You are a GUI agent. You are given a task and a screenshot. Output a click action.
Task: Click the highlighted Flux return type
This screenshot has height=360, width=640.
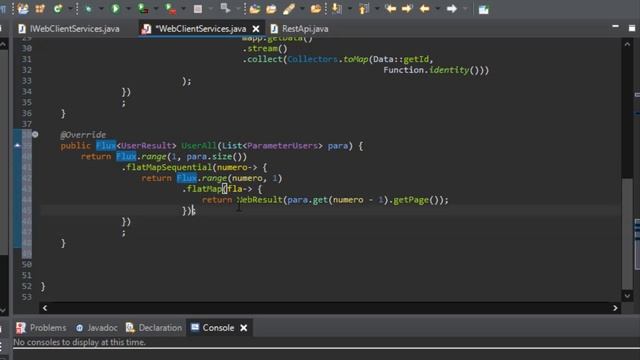point(106,146)
